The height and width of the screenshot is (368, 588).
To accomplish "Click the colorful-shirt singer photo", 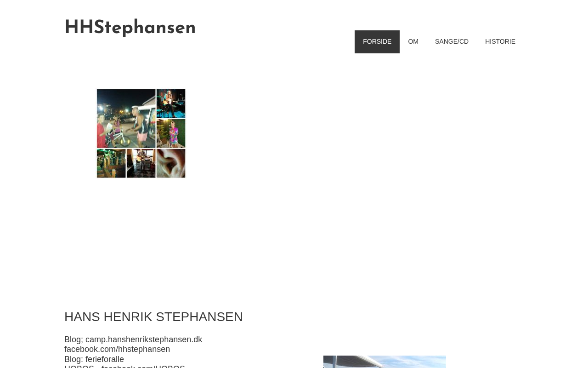I will tap(171, 133).
